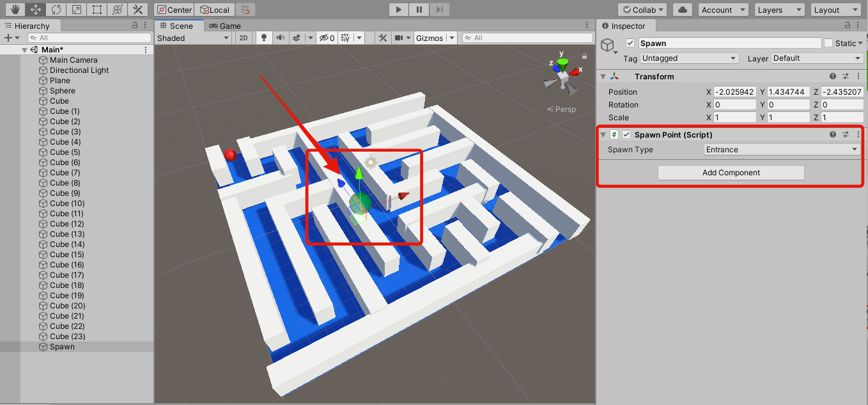Disable the Spawn Point script checkbox
The height and width of the screenshot is (405, 868).
click(x=626, y=134)
